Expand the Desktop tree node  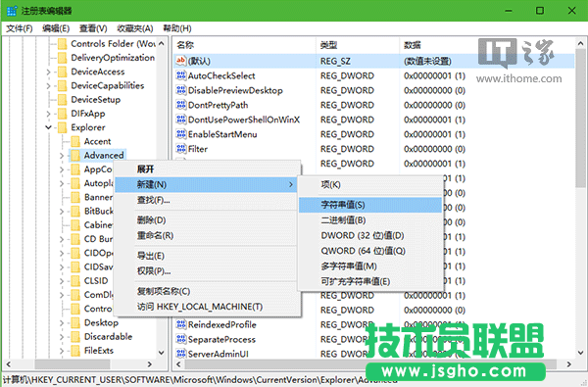pos(62,323)
